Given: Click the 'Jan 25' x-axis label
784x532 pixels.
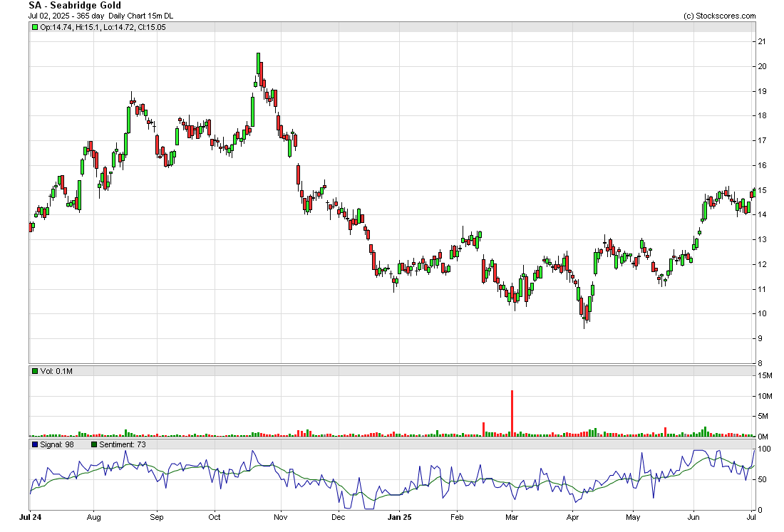Looking at the screenshot, I should tap(400, 517).
